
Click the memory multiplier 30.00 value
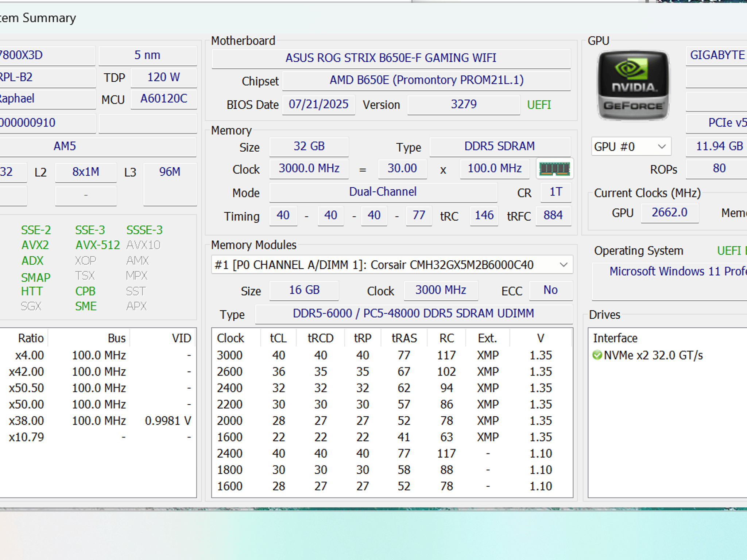tap(402, 168)
